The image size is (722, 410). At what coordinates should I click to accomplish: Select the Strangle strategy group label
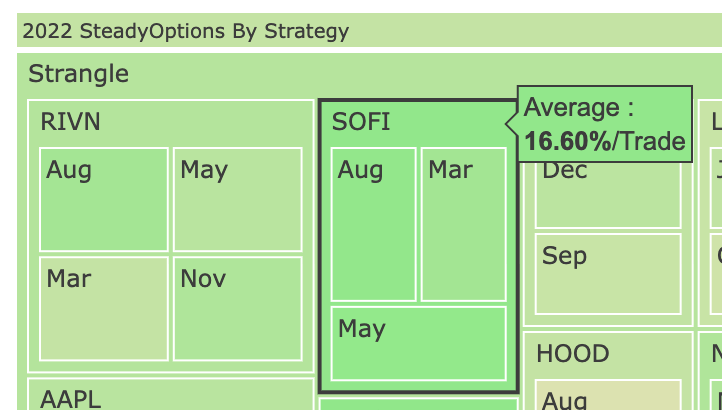tap(78, 73)
